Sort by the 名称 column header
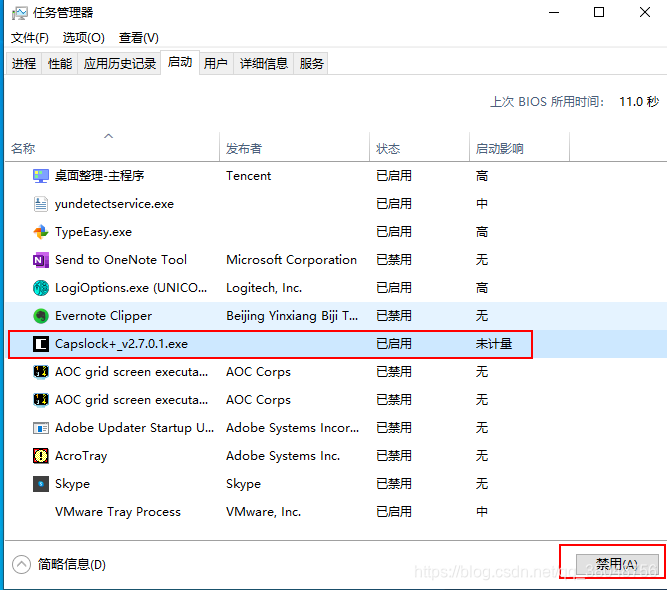Screen dimensions: 667x590 tap(112, 148)
